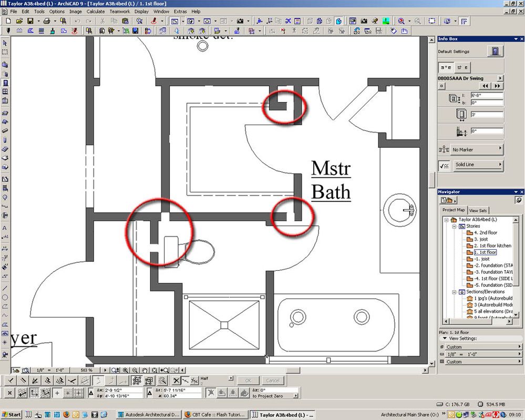Screen dimensions: 525x420
Task: Open CBT Cafe Flash Tutorial taskbar item
Action: pyautogui.click(x=216, y=415)
